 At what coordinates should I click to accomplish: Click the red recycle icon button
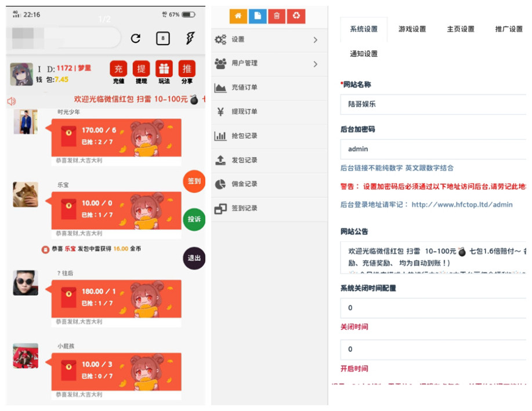pos(296,16)
